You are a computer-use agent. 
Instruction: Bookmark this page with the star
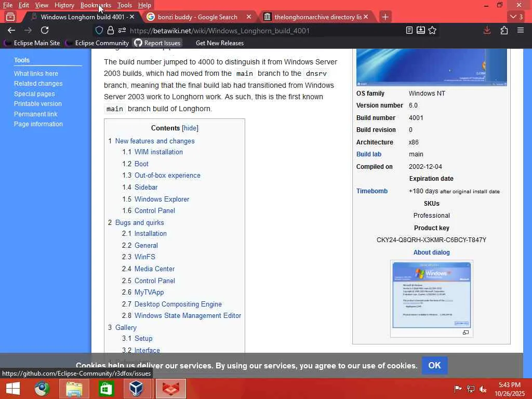(432, 31)
